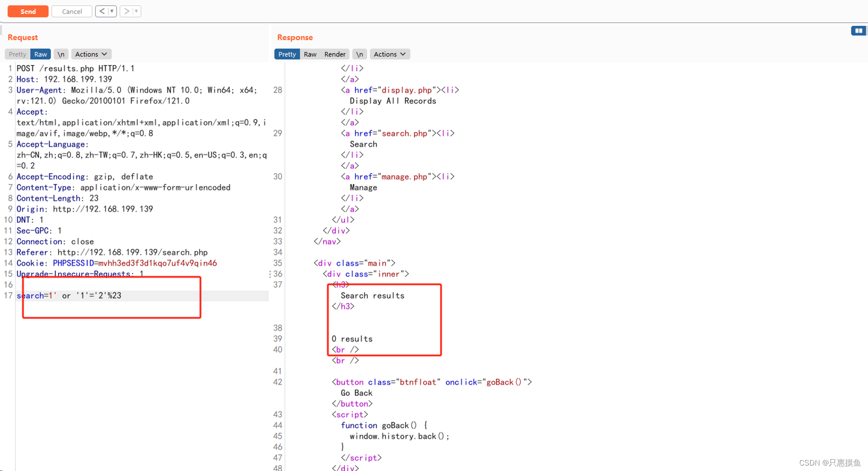The width and height of the screenshot is (868, 471).
Task: Click the Request panel title
Action: [23, 38]
